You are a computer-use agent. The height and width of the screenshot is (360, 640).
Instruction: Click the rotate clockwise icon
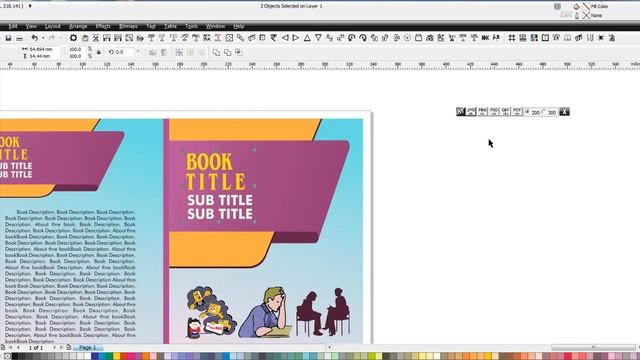point(363,38)
